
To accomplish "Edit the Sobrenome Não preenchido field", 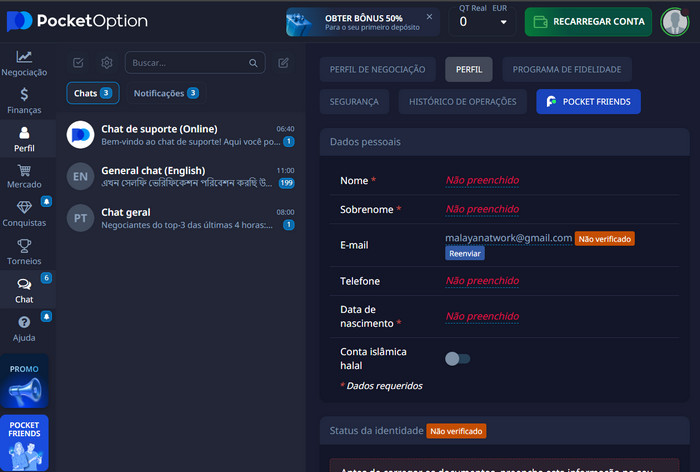I will click(x=482, y=209).
